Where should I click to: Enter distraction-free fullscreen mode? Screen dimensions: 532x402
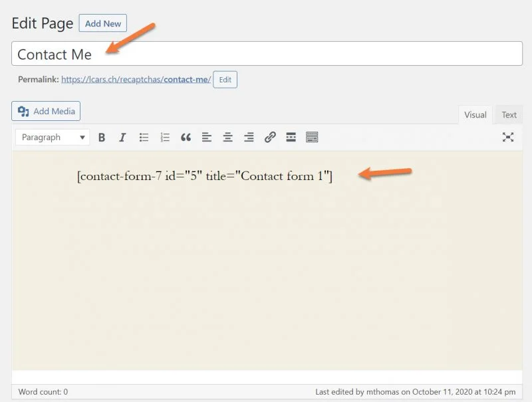coord(508,138)
